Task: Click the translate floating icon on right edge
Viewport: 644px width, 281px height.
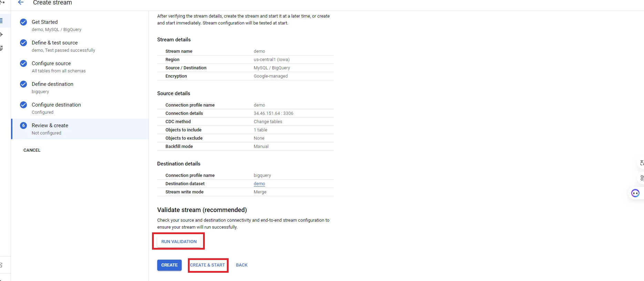Action: tap(641, 163)
